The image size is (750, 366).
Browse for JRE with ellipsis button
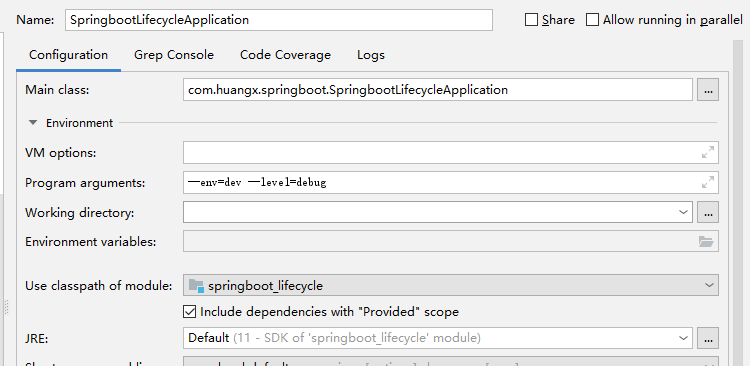tap(708, 338)
